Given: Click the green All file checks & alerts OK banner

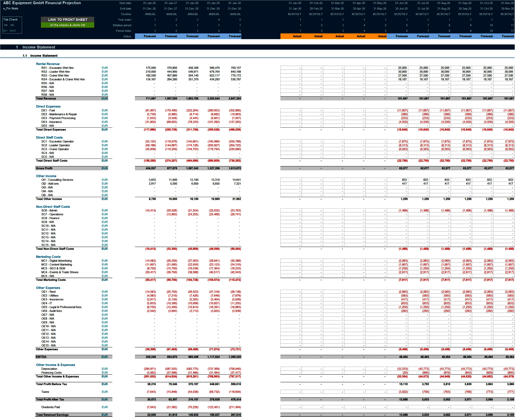Looking at the screenshot, I should click(x=68, y=25).
